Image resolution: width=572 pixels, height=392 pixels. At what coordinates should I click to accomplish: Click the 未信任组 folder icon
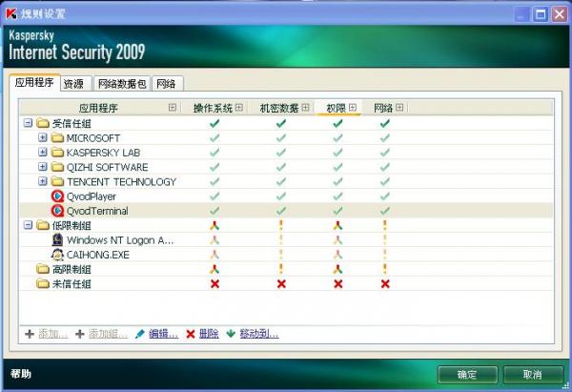43,283
